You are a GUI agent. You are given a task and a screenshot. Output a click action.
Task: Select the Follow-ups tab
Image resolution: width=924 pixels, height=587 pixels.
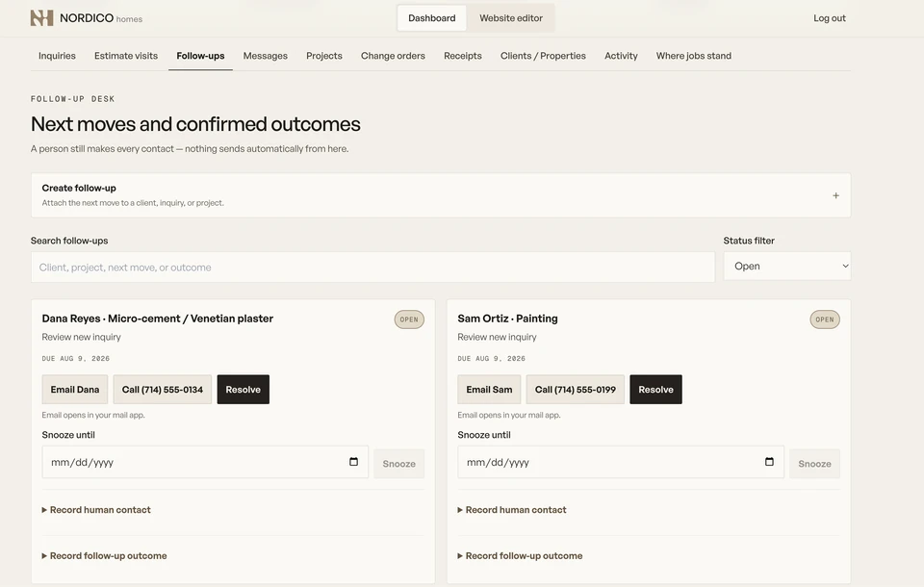tap(200, 56)
